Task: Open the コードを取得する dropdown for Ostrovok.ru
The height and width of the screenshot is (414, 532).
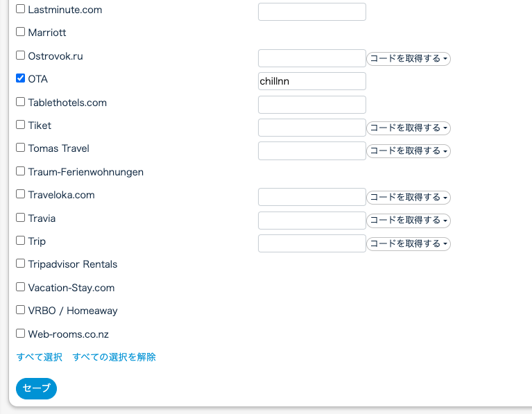Action: coord(409,59)
